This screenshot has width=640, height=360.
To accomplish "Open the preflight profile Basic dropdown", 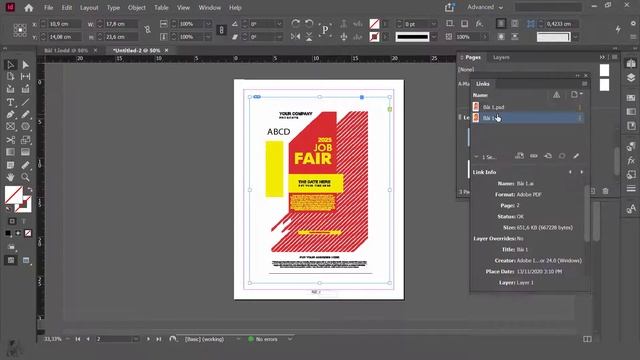I will 238,339.
